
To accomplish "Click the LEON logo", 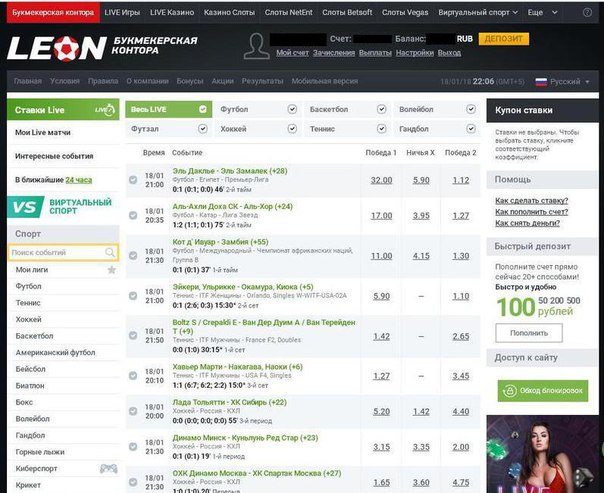I will tap(57, 48).
